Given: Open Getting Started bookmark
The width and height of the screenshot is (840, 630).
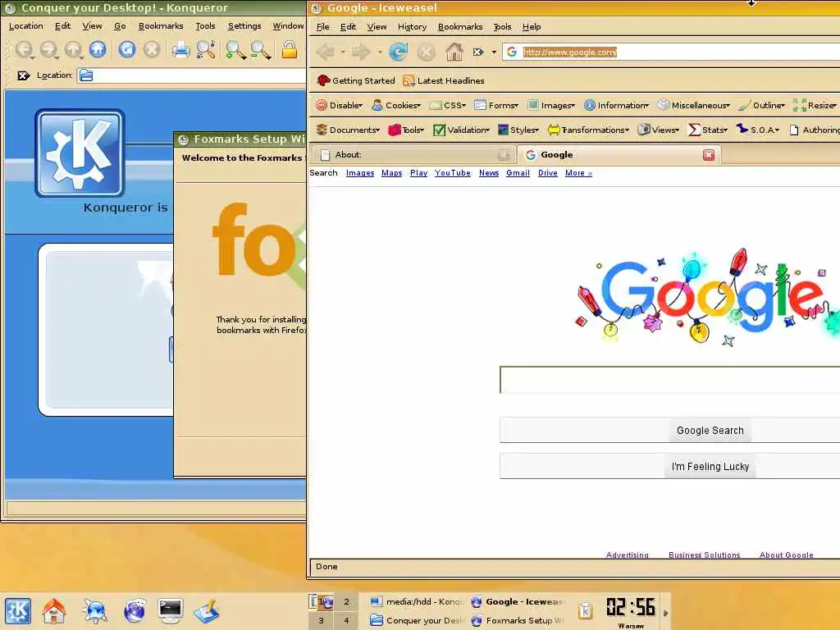Looking at the screenshot, I should pos(356,81).
